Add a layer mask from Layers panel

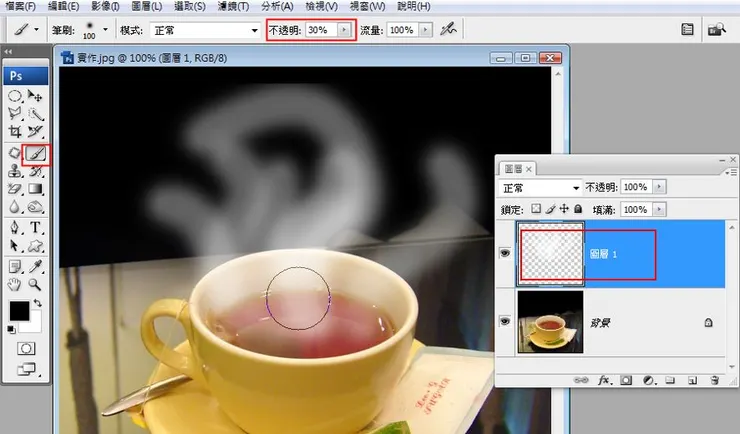[x=626, y=380]
